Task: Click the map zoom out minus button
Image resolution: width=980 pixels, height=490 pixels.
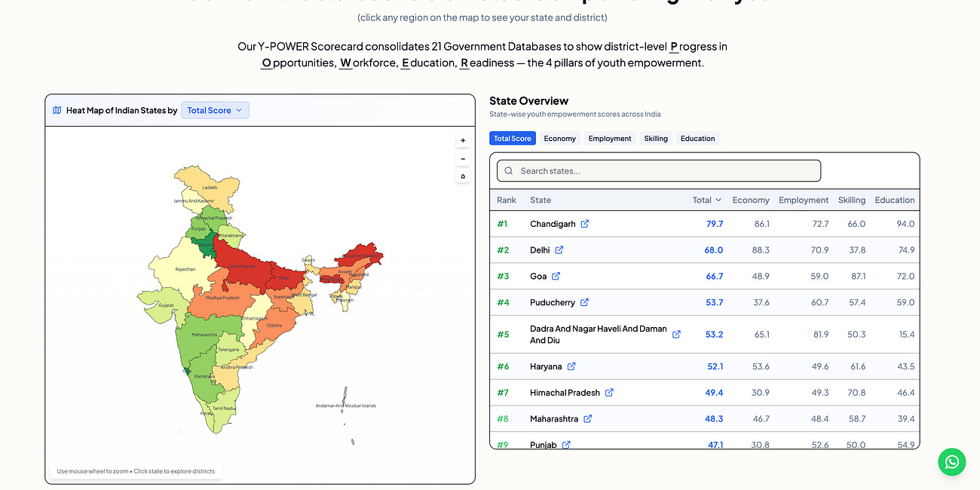Action: [x=463, y=158]
